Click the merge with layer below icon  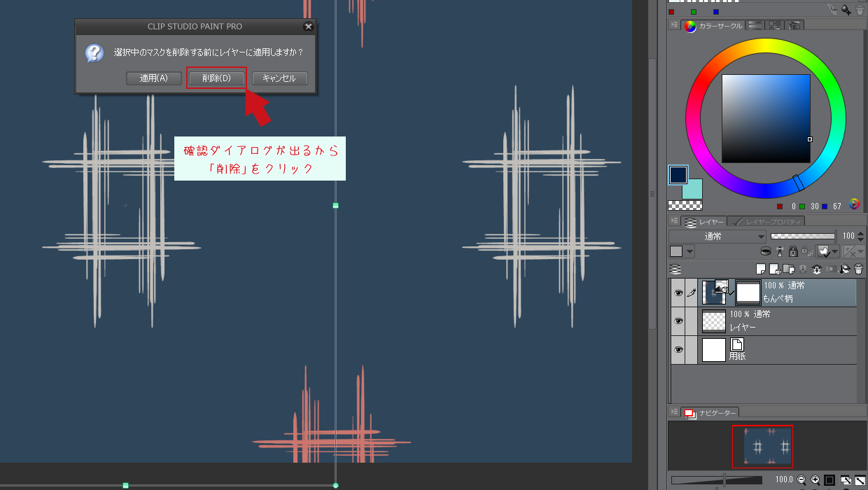click(817, 268)
